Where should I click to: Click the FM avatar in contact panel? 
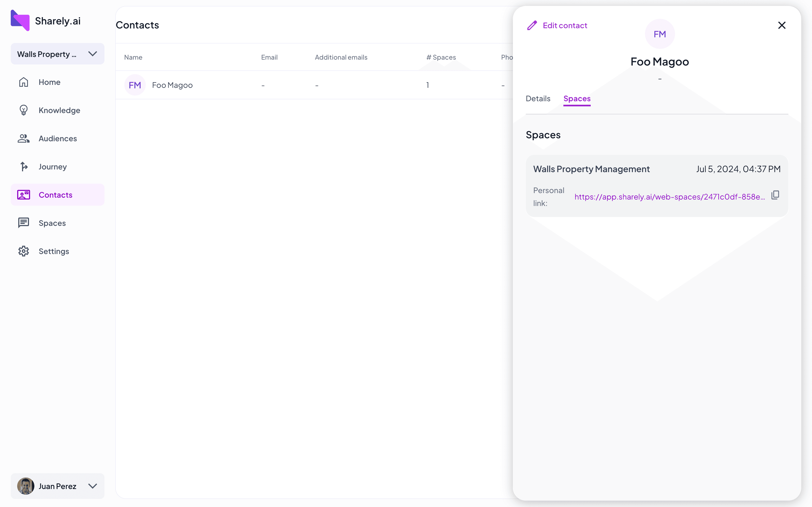[659, 34]
